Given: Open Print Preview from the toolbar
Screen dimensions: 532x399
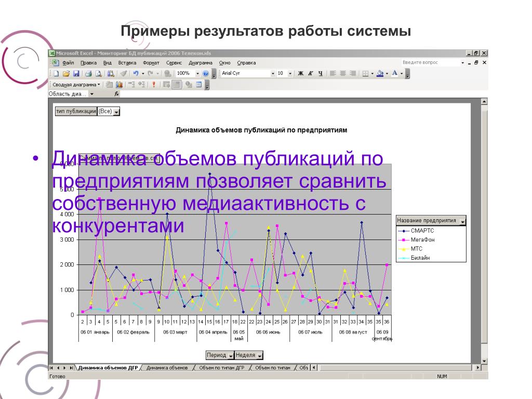Looking at the screenshot, I should (x=98, y=73).
